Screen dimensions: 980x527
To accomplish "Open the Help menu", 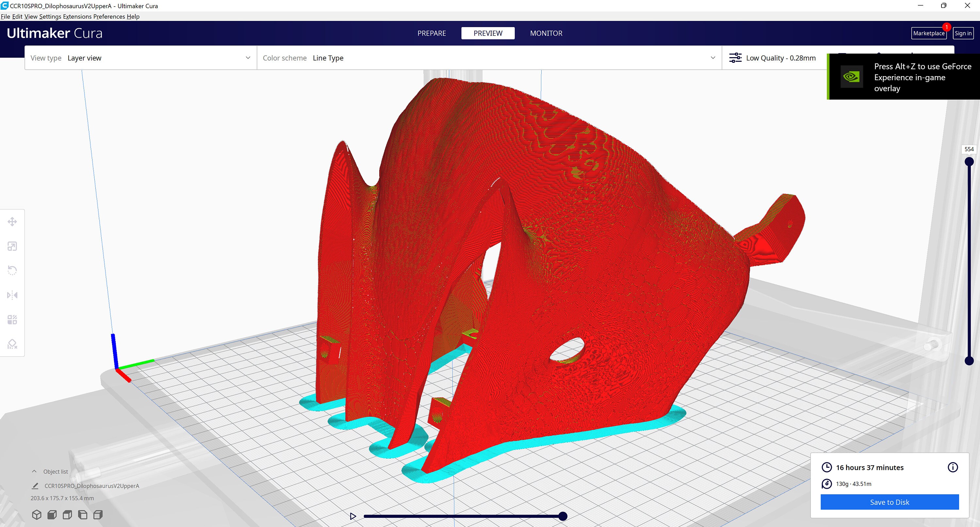I will click(x=133, y=16).
